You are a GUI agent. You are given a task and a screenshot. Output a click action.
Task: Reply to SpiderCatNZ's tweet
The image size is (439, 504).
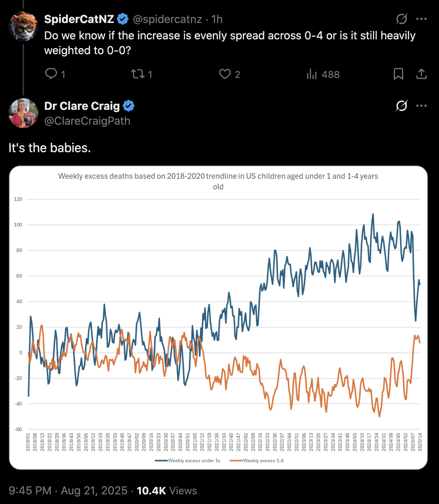tap(51, 74)
